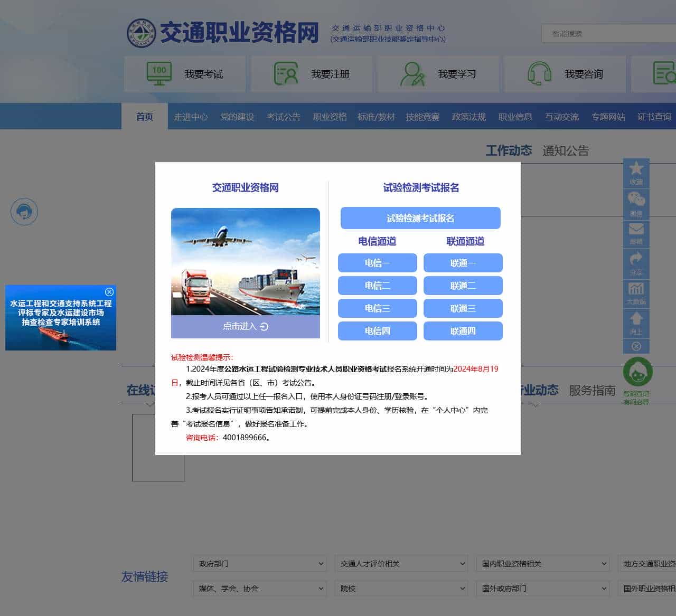This screenshot has height=616, width=676.
Task: Click the customer service avatar icon on left
Action: 24,211
